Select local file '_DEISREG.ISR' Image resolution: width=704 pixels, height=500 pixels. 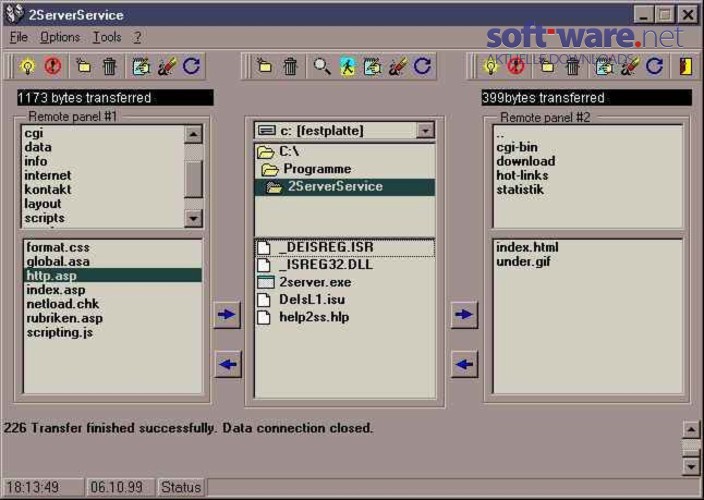(345, 248)
